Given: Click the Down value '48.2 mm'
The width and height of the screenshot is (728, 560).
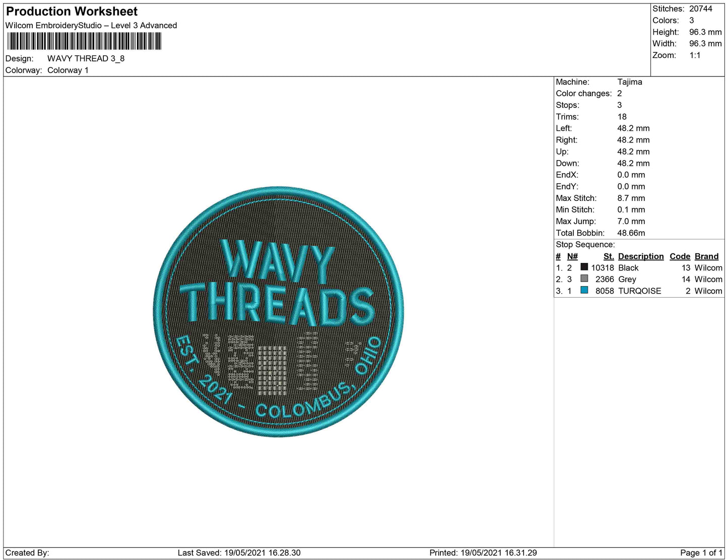Looking at the screenshot, I should (x=633, y=163).
